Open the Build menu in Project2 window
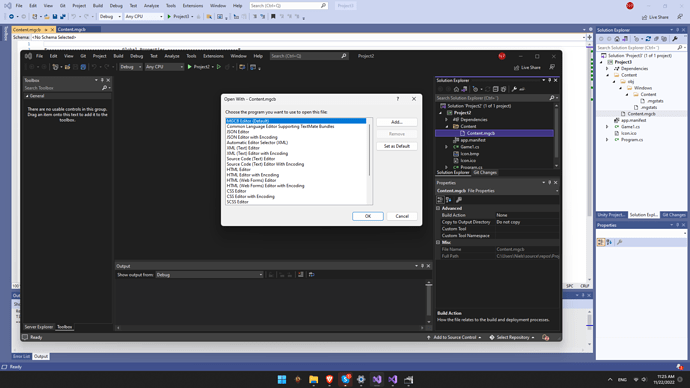 tap(118, 56)
